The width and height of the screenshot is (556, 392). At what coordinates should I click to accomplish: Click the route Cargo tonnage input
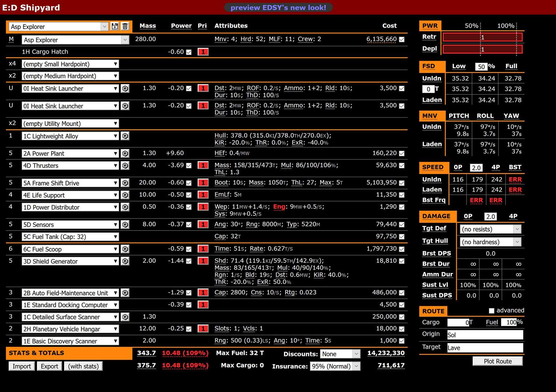[x=459, y=322]
